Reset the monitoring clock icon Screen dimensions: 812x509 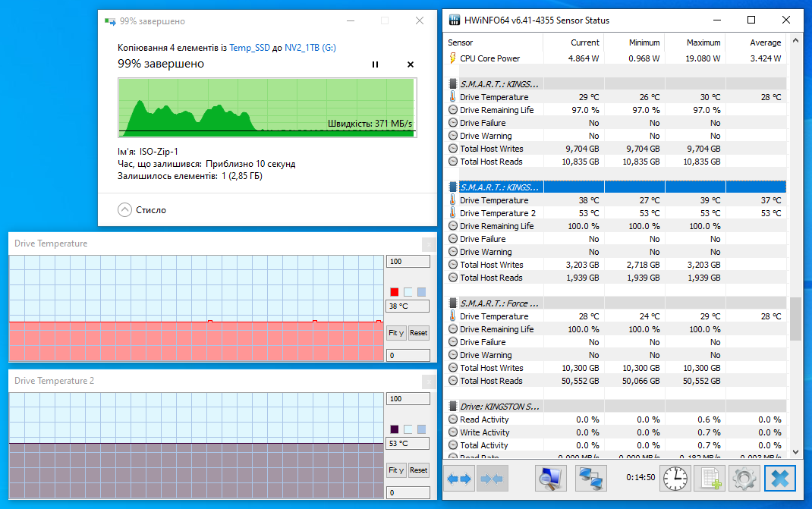[675, 478]
